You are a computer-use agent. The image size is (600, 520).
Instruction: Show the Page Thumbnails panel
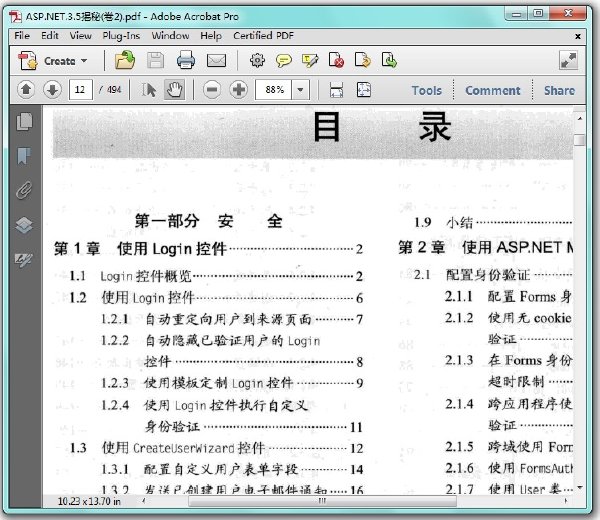pyautogui.click(x=24, y=122)
